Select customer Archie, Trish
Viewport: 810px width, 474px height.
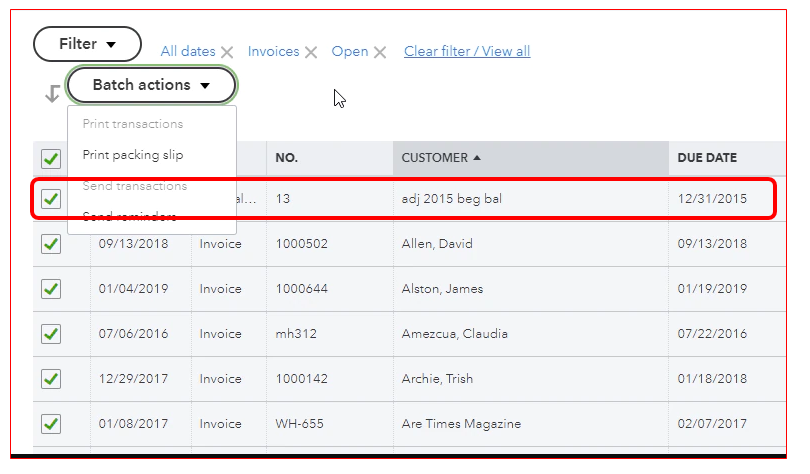click(x=437, y=379)
